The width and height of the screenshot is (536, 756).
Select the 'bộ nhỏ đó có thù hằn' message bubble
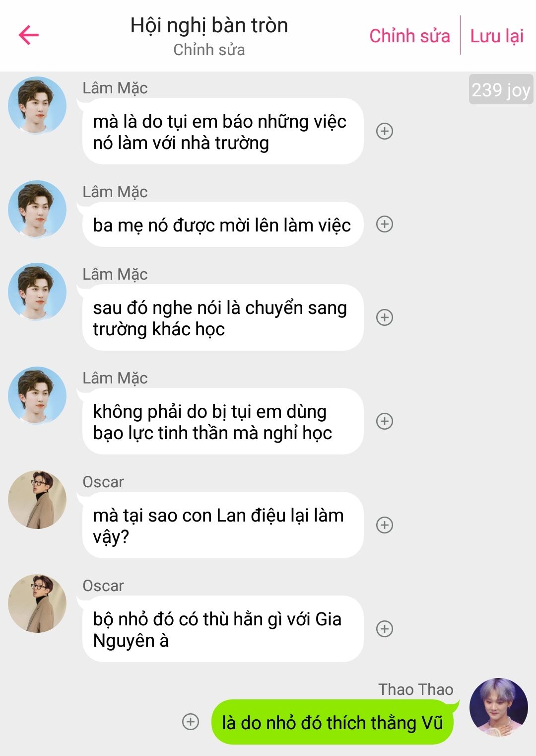click(x=222, y=629)
